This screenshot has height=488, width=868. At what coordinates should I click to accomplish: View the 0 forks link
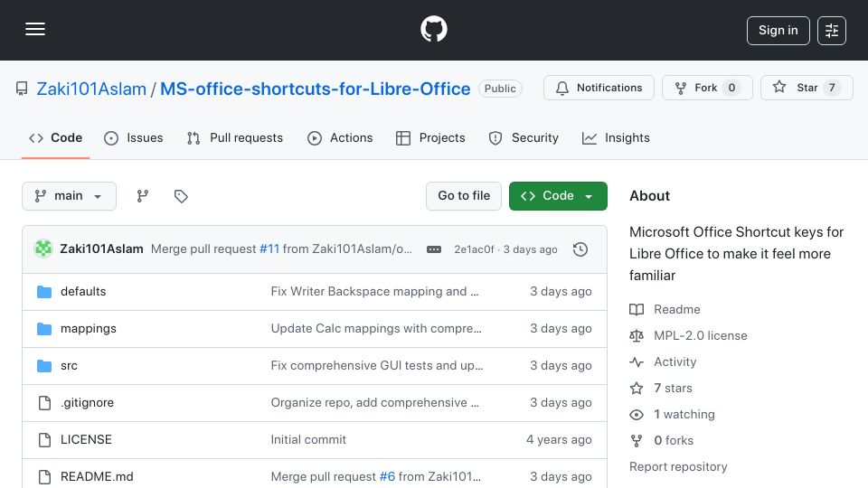(674, 440)
